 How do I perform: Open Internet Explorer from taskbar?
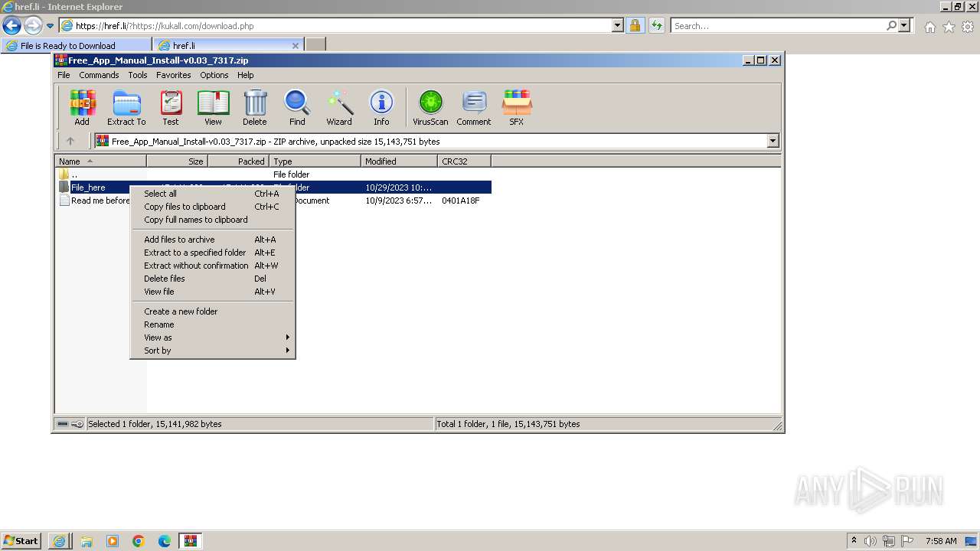(x=59, y=541)
